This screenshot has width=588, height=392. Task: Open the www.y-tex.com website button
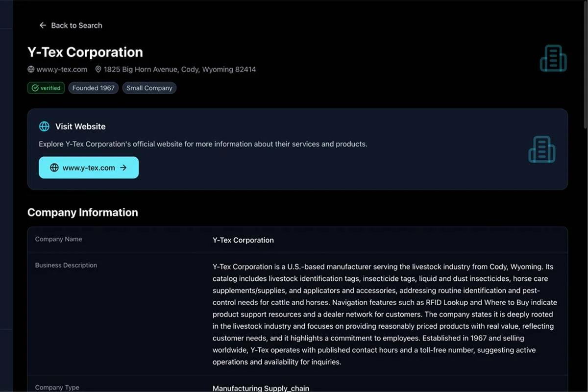88,167
